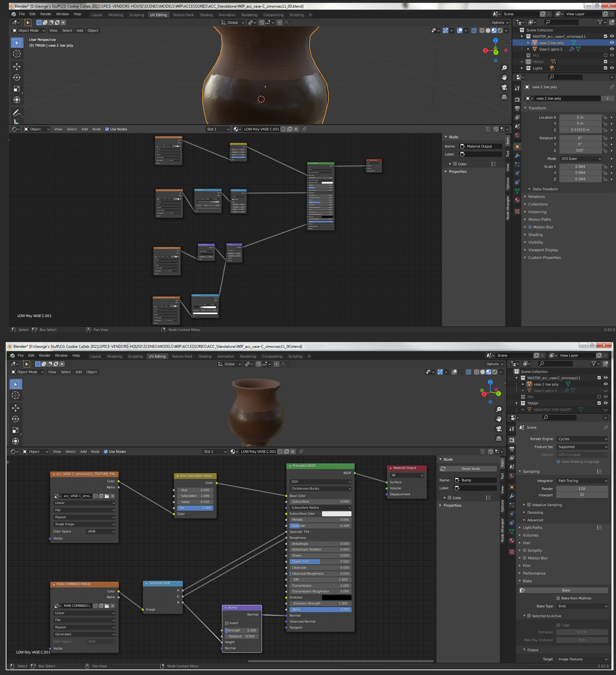This screenshot has height=675, width=616.
Task: Select the Cursor tool in lower viewport
Action: [15, 395]
